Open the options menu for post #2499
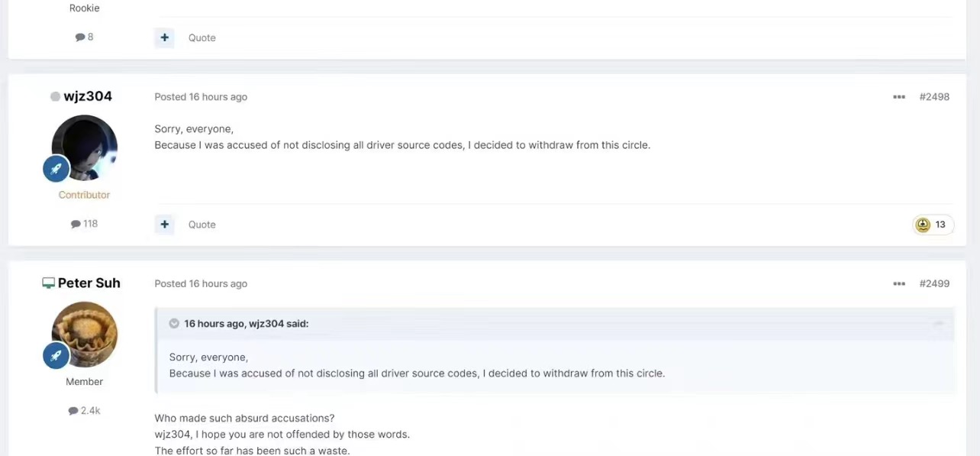The width and height of the screenshot is (980, 456). [899, 283]
